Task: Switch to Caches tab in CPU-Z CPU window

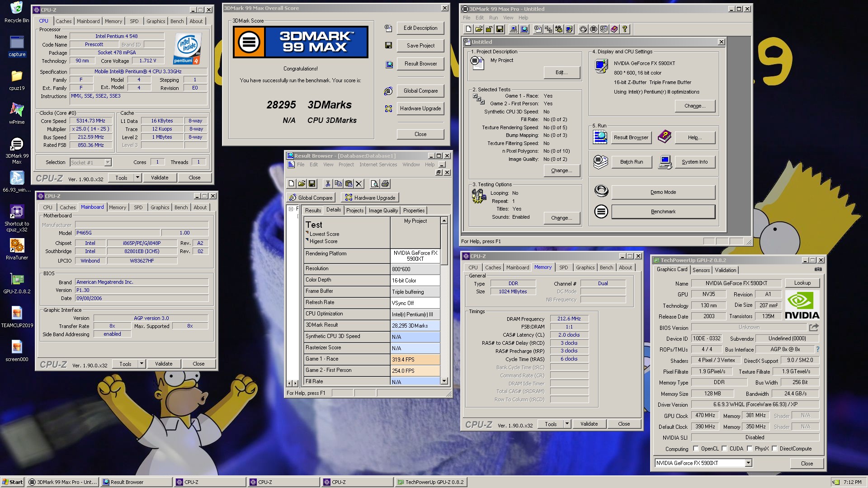Action: [64, 21]
